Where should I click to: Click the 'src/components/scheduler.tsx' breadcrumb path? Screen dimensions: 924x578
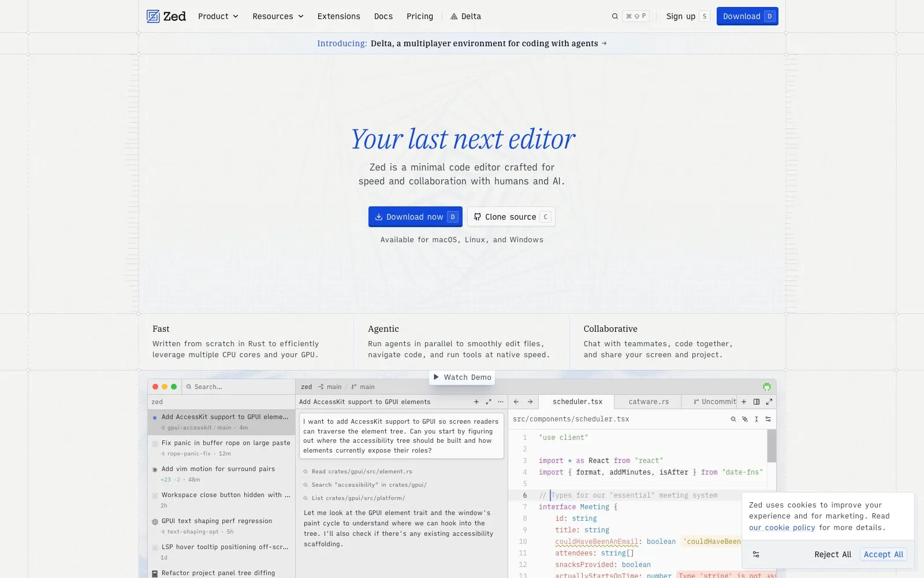571,419
